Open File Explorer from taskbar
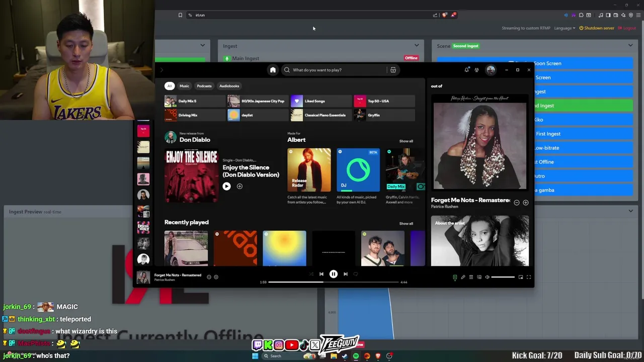Screen dimensions: 644x362 point(334,356)
